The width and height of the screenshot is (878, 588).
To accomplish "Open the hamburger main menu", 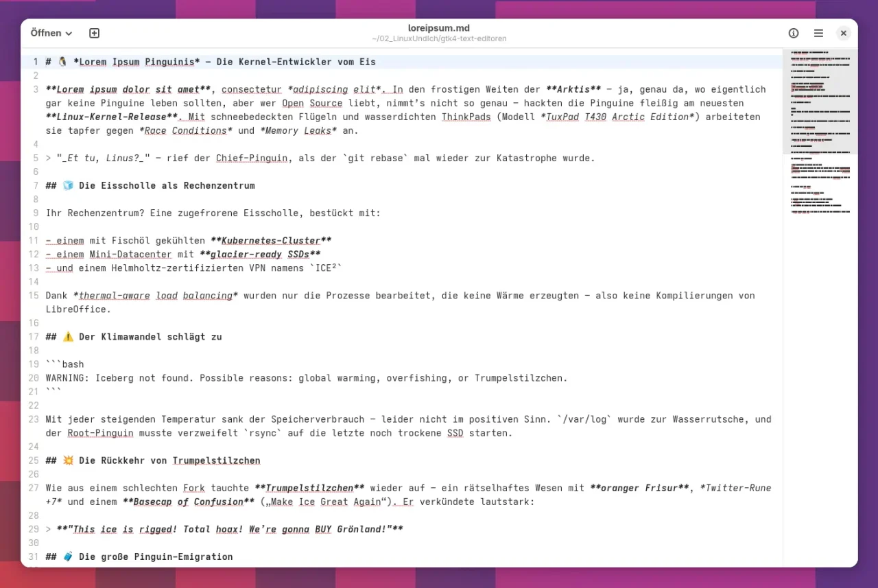I will (818, 33).
